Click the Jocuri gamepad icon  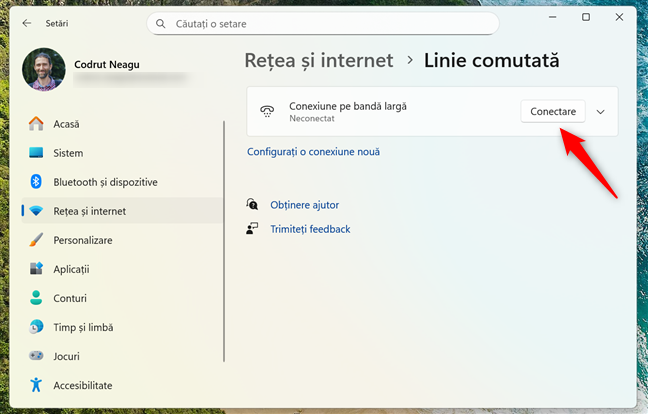point(36,356)
